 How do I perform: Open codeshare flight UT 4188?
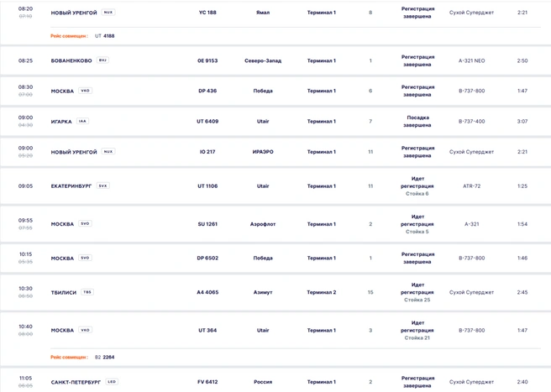pos(105,36)
